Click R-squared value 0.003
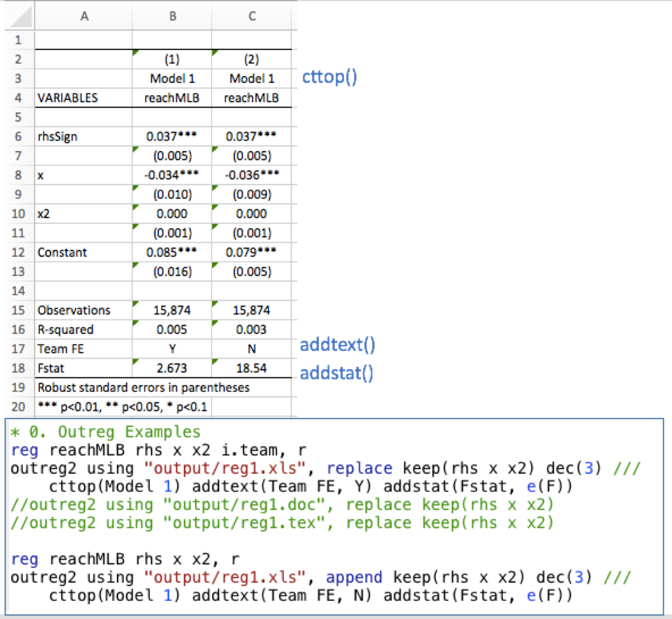Image resolution: width=672 pixels, height=619 pixels. click(252, 329)
